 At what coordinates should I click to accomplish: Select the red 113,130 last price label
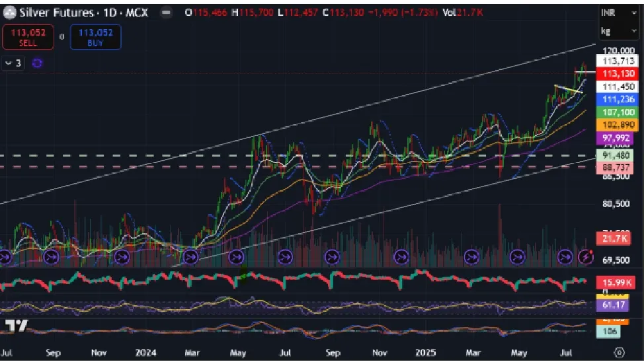point(618,74)
